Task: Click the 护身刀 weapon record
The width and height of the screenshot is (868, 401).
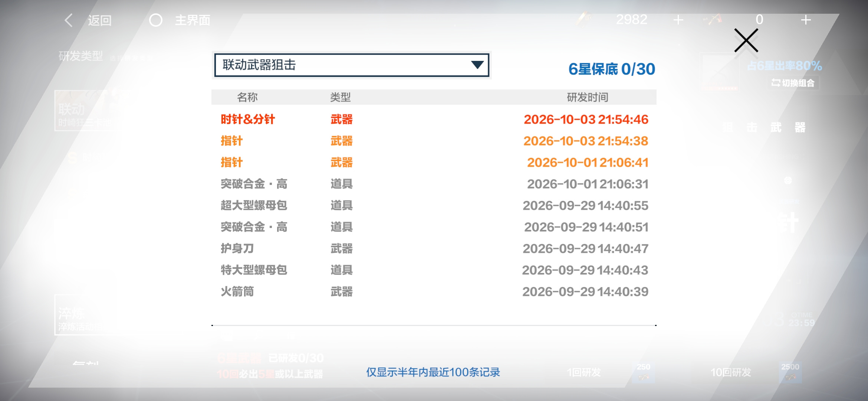Action: [434, 248]
